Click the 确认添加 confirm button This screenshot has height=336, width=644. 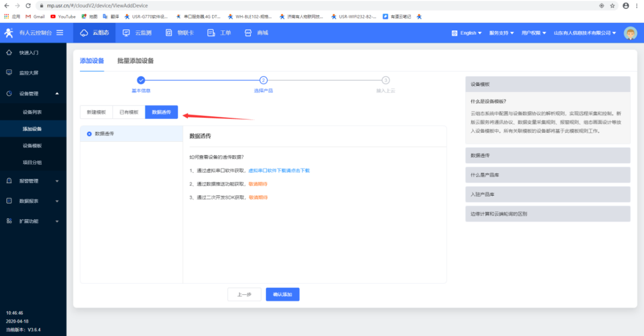coord(282,294)
